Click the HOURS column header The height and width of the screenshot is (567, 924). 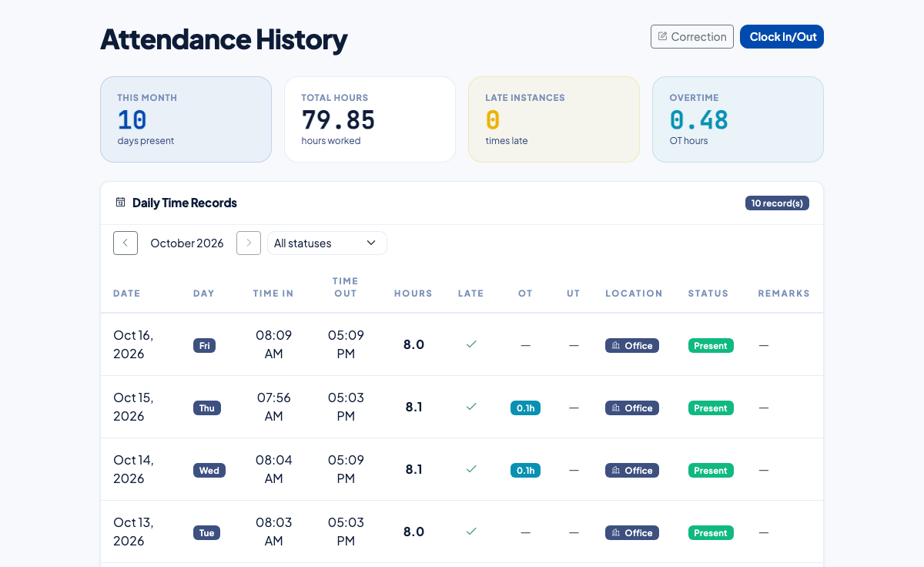[x=413, y=294]
